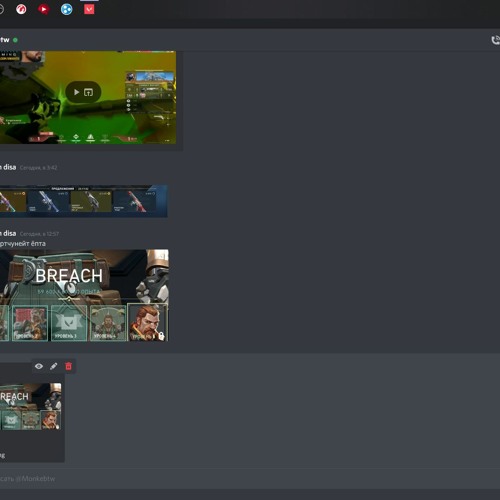Play the green gameplay video
Screen dimensions: 500x500
tap(77, 92)
